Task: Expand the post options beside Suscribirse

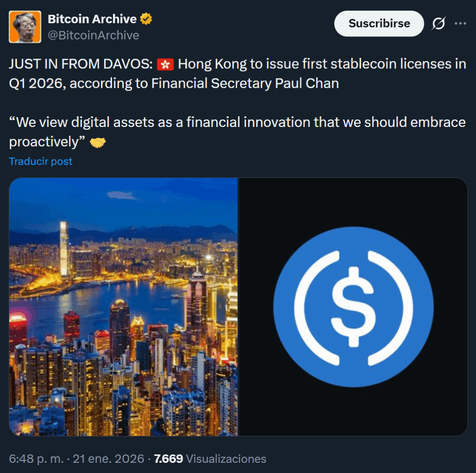Action: point(460,23)
